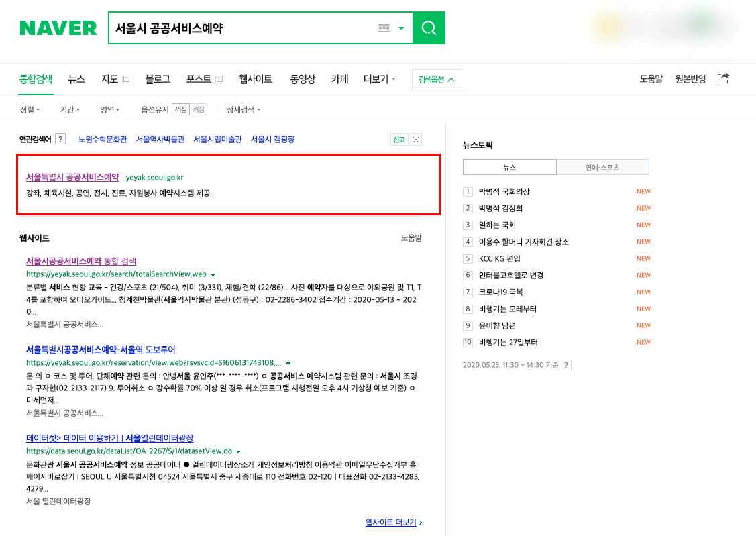Click the share icon next to 원본반영
The image size is (756, 536).
click(x=723, y=78)
